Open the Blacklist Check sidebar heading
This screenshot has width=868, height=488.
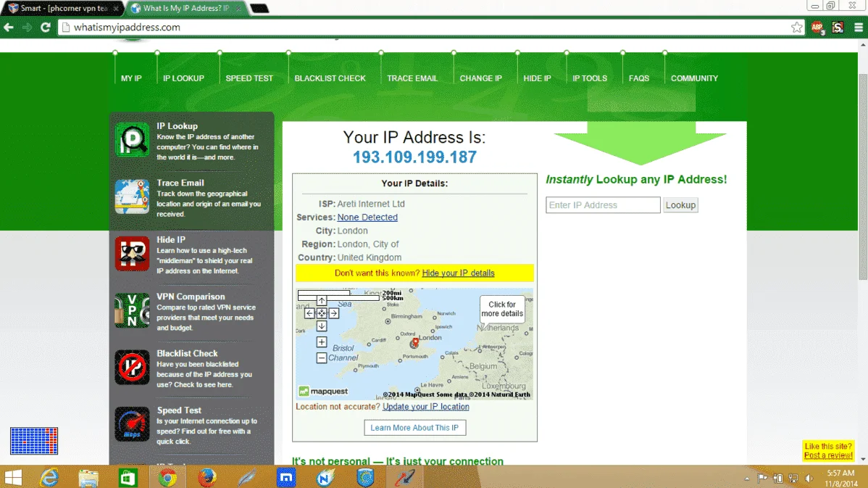(187, 353)
